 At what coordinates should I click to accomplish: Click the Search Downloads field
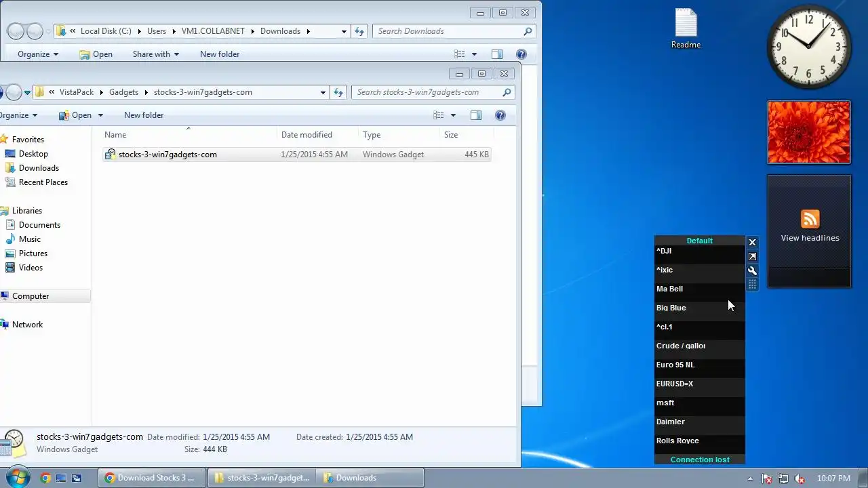tap(454, 31)
